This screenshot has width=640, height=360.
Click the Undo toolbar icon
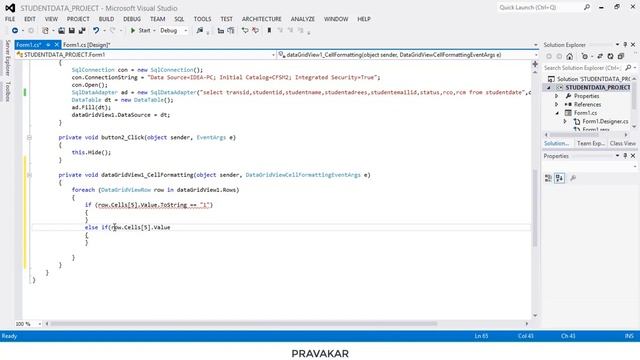96,31
